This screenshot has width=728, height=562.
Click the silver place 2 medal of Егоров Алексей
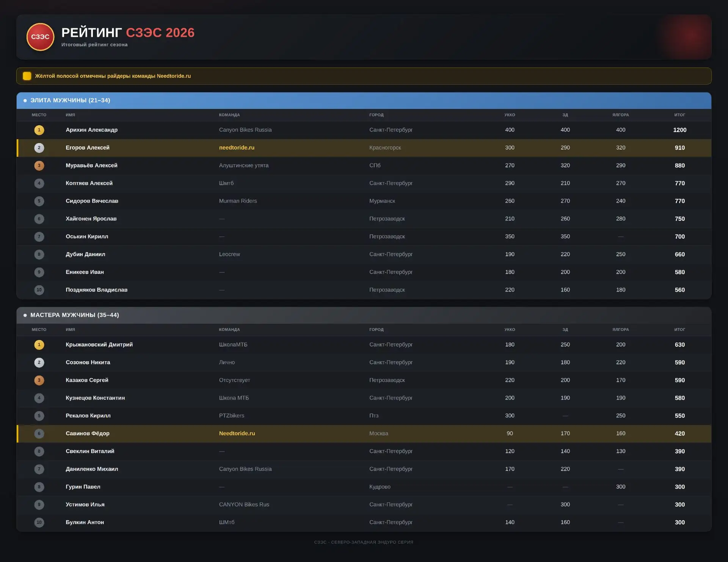[x=39, y=148]
